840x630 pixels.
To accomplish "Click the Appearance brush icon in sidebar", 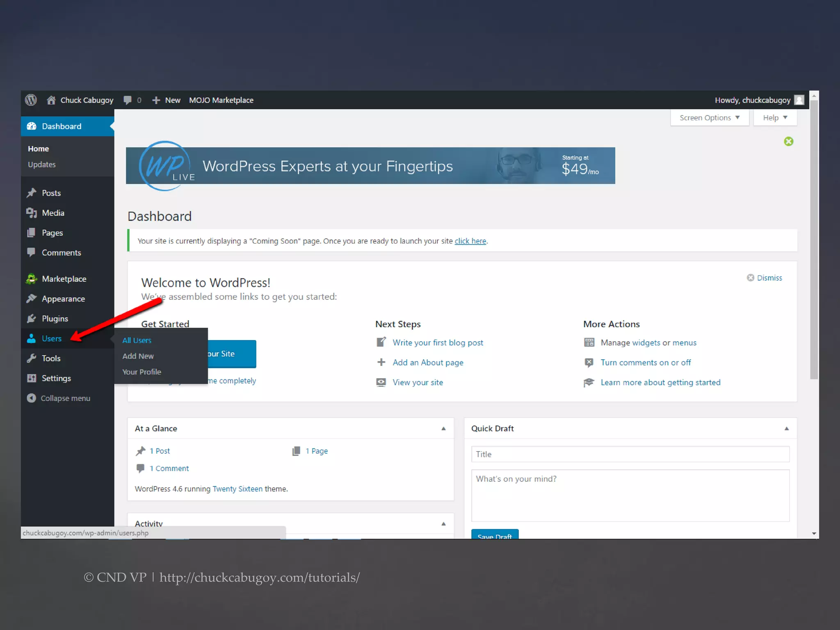I will coord(32,299).
